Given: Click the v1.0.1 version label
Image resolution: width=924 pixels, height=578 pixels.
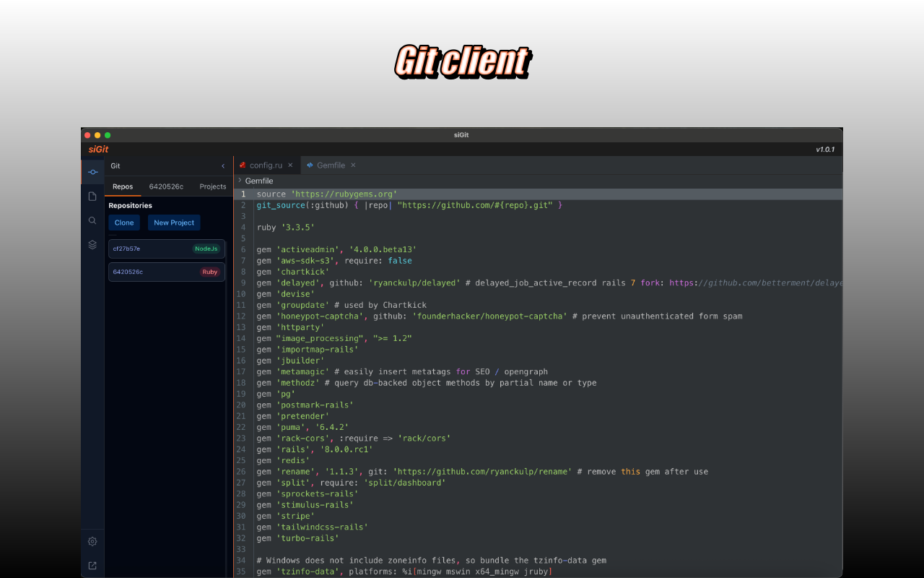Looking at the screenshot, I should click(825, 150).
